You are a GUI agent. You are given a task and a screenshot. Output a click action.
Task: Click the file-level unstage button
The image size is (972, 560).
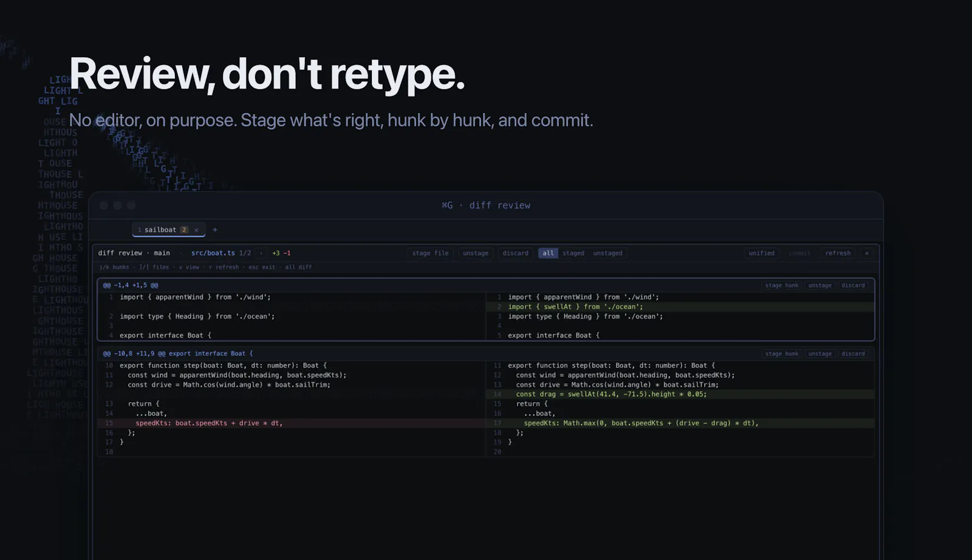coord(476,253)
